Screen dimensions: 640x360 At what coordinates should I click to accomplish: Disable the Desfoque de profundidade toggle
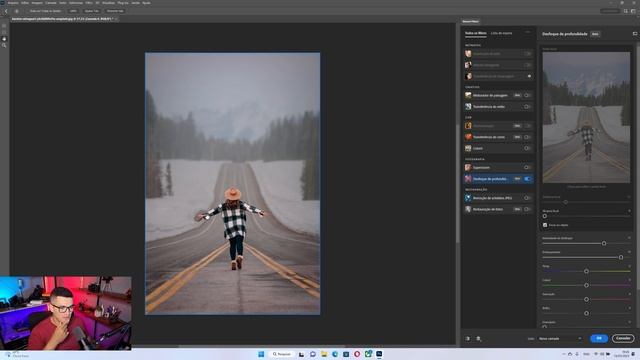point(527,179)
